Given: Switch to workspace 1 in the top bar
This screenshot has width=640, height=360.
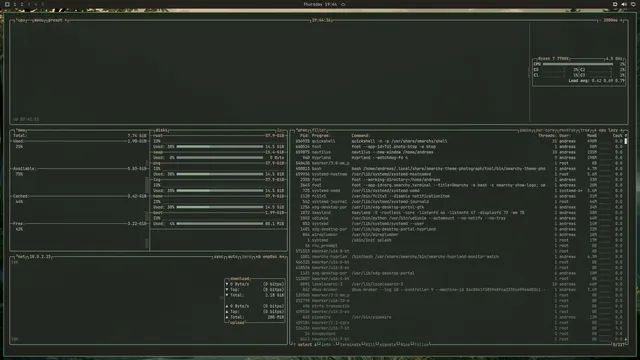Looking at the screenshot, I should [15, 4].
